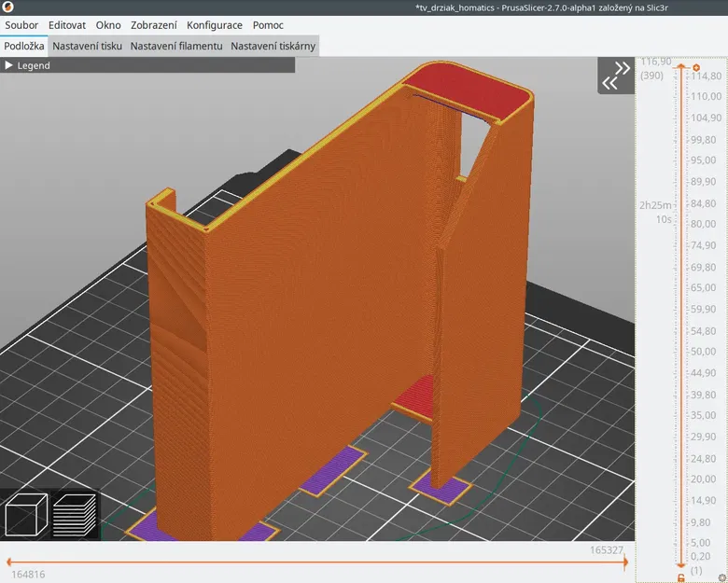Image resolution: width=728 pixels, height=583 pixels.
Task: Toggle the one-layer lock icon below the slider
Action: pos(681,578)
